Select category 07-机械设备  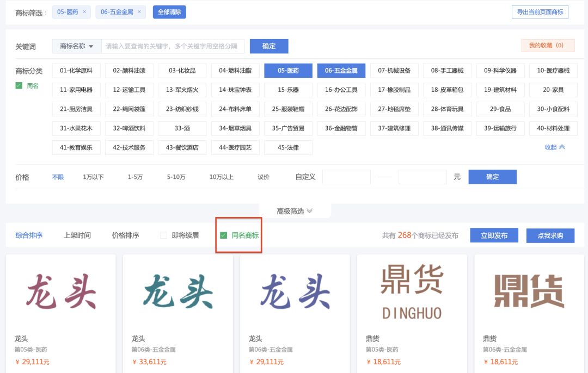394,70
